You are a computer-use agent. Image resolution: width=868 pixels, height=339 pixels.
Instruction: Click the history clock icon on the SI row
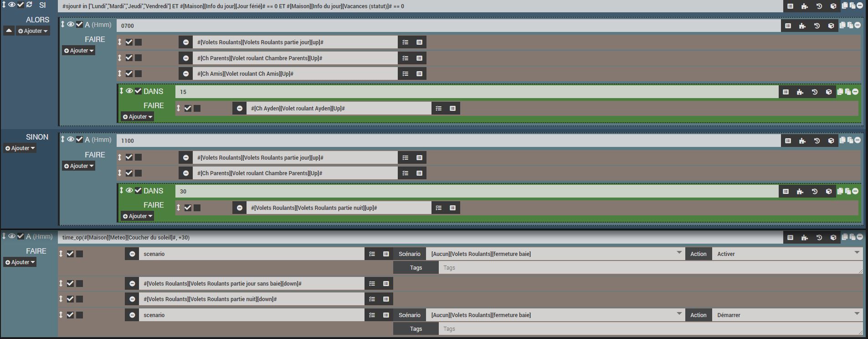[x=819, y=6]
